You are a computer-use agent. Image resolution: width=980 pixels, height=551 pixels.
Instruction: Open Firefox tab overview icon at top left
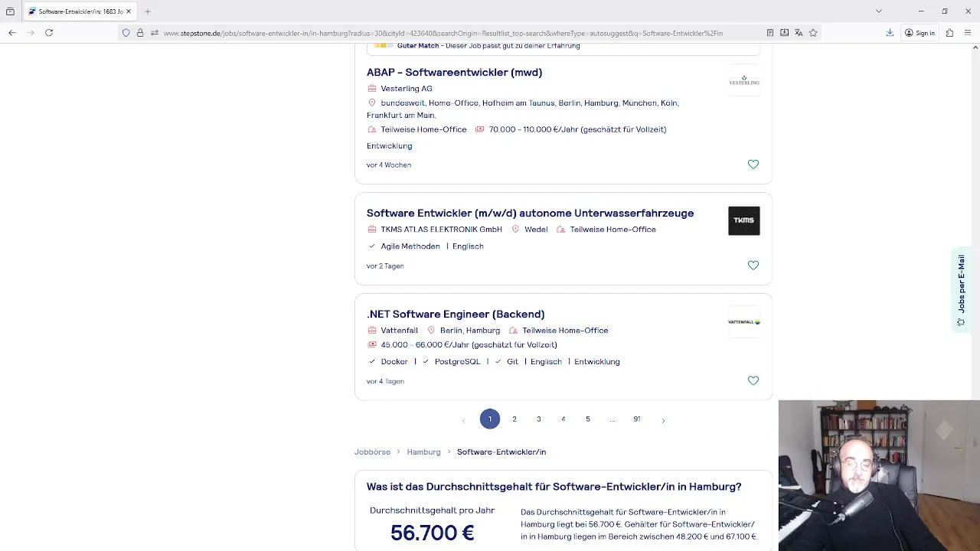coord(10,11)
